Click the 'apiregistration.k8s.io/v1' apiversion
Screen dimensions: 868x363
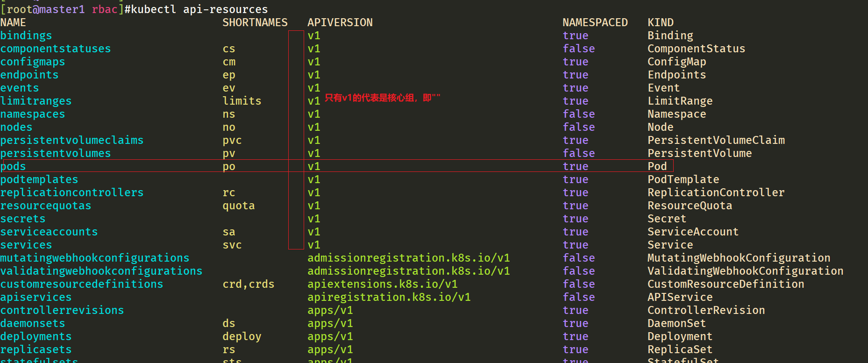pyautogui.click(x=389, y=297)
